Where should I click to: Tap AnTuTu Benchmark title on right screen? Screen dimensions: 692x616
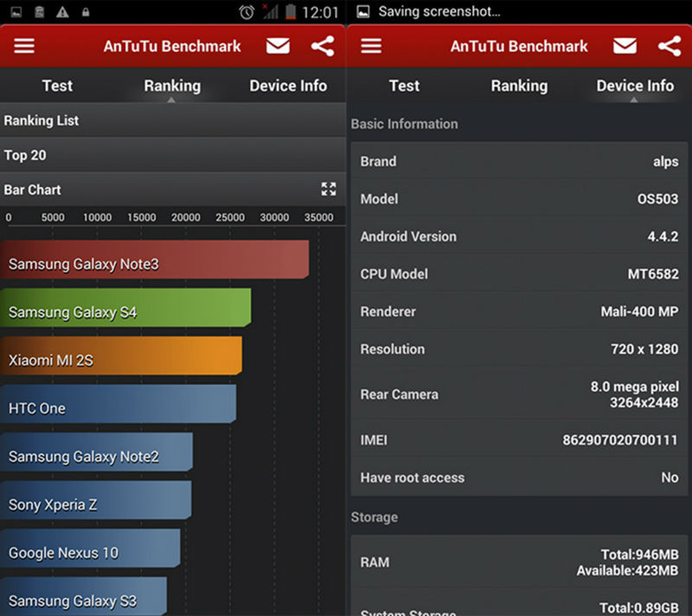519,46
